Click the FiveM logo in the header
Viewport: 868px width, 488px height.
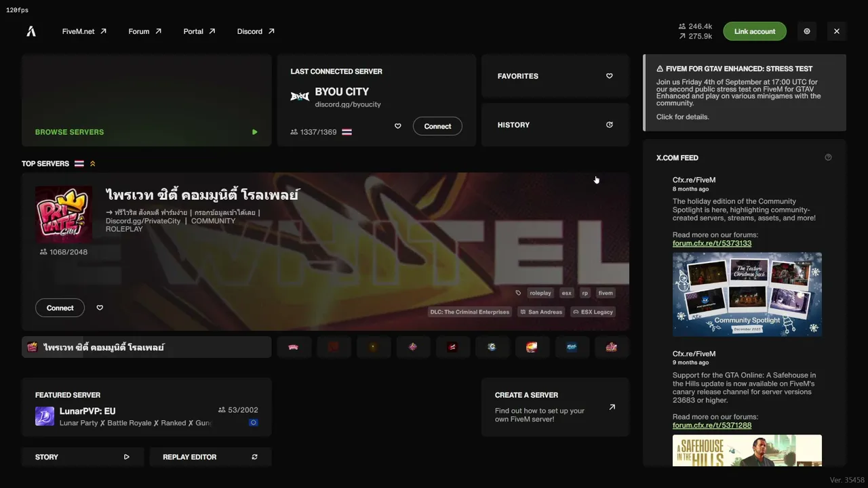tap(31, 31)
